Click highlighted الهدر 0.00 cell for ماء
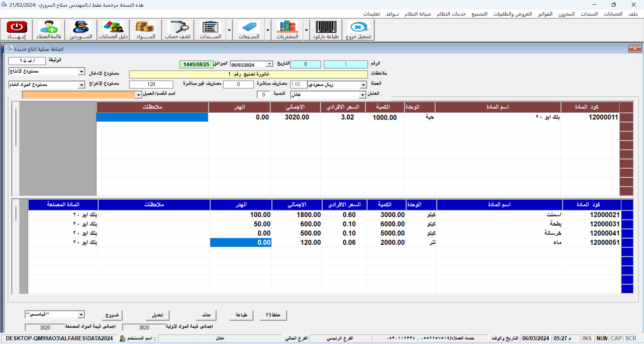Screen dimensions: 644x344 tap(241, 242)
